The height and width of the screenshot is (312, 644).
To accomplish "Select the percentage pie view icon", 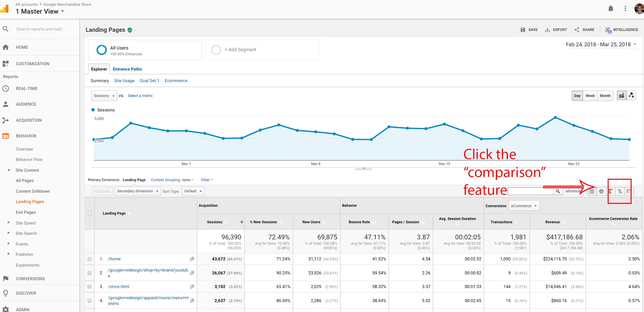I will (x=601, y=191).
